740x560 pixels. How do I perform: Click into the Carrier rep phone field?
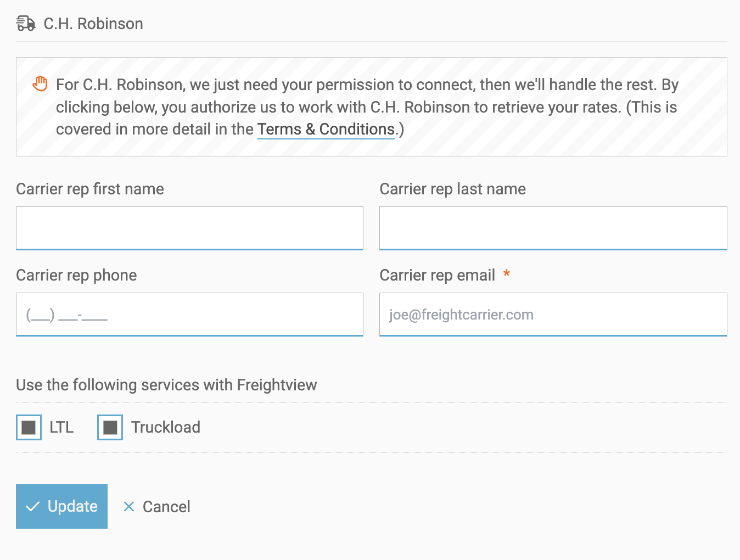189,314
